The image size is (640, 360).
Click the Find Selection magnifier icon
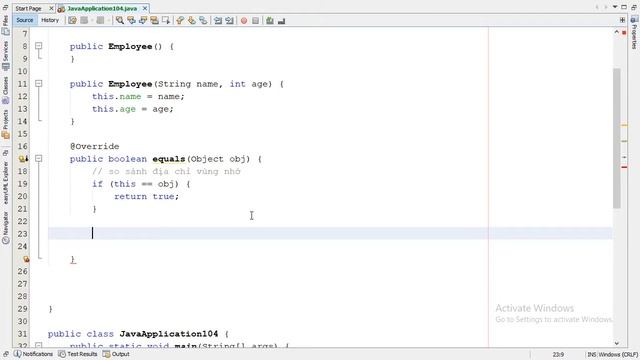click(120, 20)
